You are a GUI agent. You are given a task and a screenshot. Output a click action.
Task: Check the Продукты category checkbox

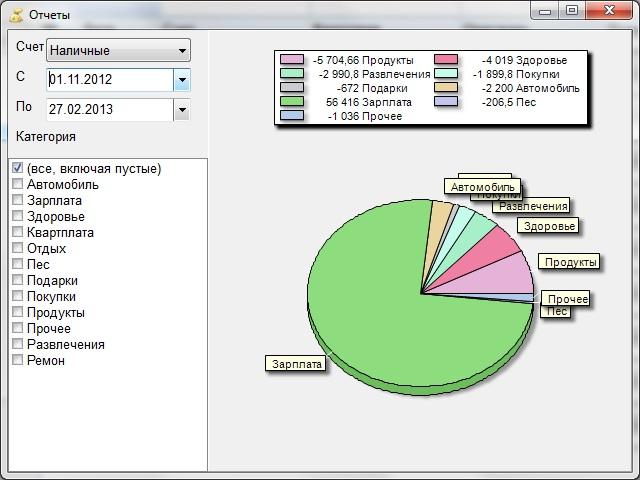pyautogui.click(x=17, y=311)
